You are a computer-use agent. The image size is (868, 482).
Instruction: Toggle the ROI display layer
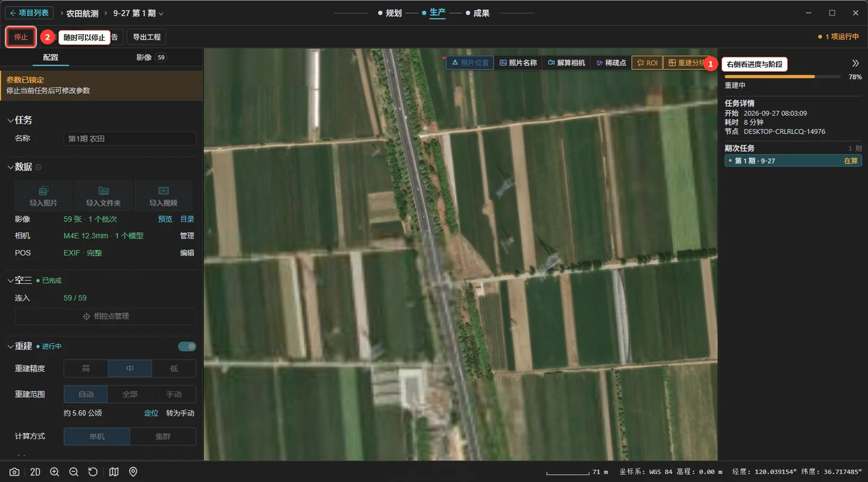pyautogui.click(x=647, y=63)
